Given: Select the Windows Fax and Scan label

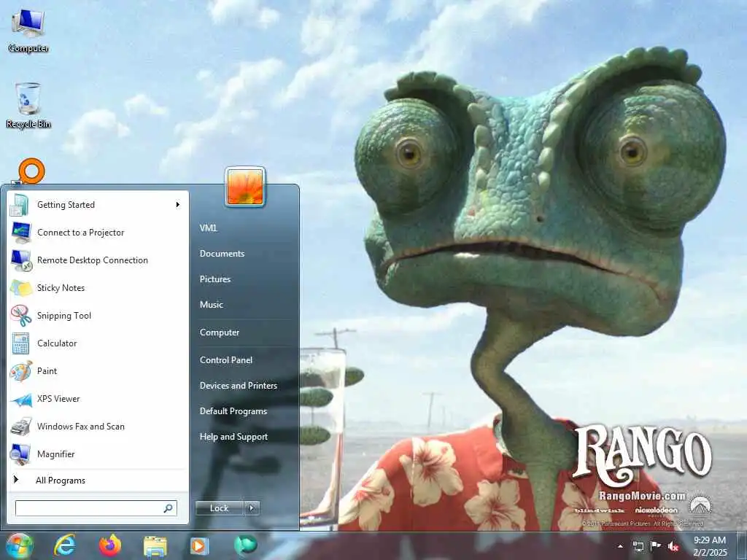Looking at the screenshot, I should click(81, 427).
